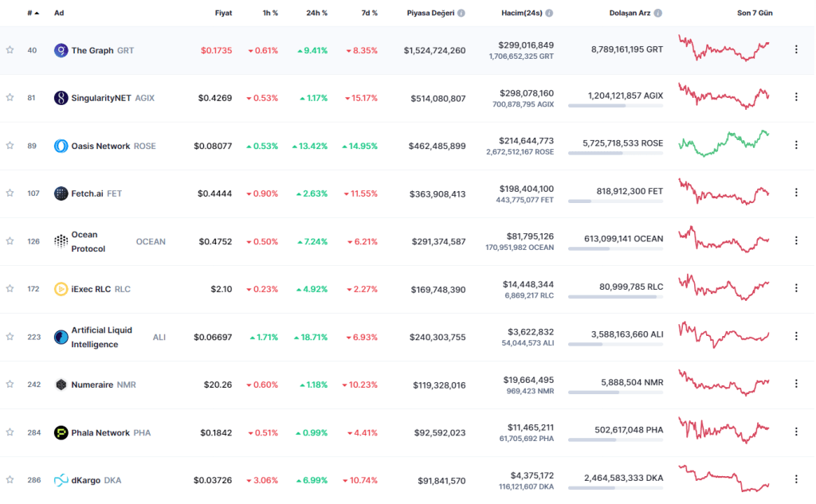Click The Graph coin logo
The height and width of the screenshot is (504, 816).
point(61,50)
